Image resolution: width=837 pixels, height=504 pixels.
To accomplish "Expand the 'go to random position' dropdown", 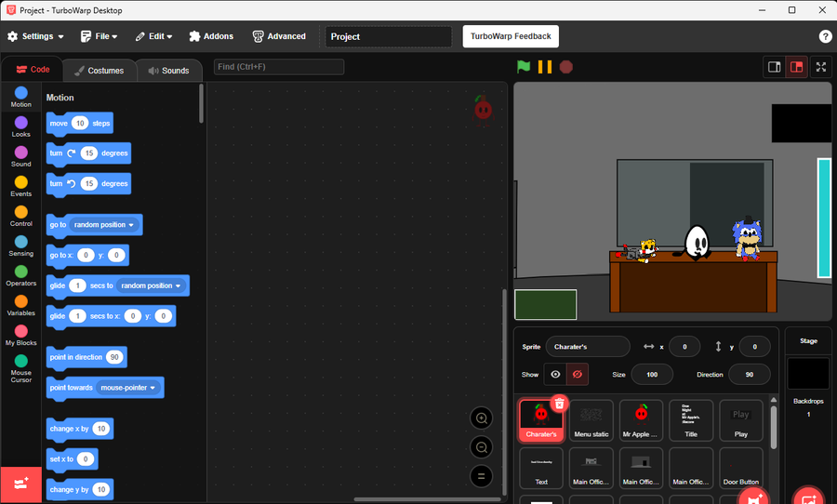I will click(104, 225).
